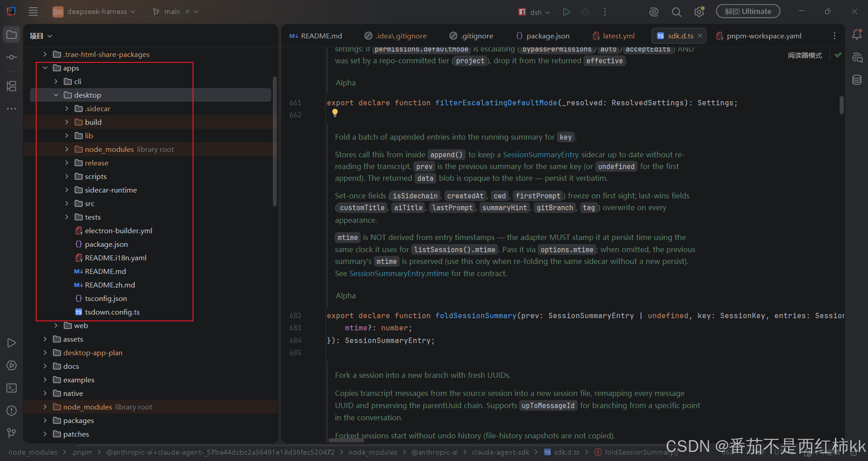This screenshot has height=461, width=868.
Task: Open the Notifications bell
Action: 857,35
